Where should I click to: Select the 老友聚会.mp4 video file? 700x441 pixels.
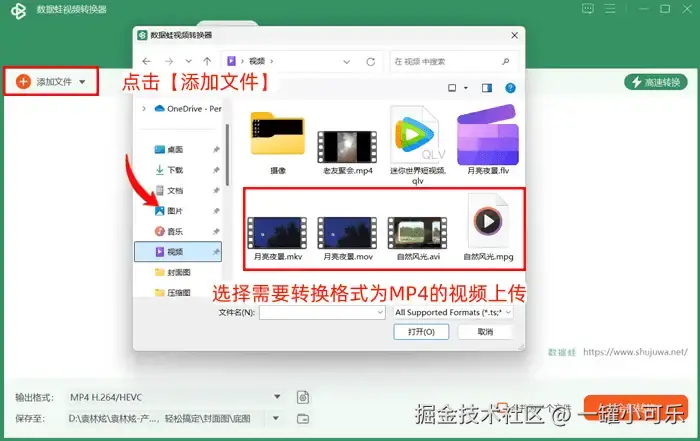(x=347, y=152)
